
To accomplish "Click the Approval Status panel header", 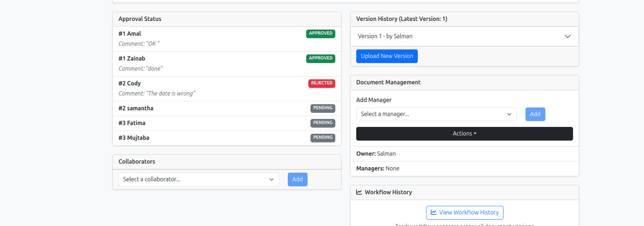I will pyautogui.click(x=227, y=19).
